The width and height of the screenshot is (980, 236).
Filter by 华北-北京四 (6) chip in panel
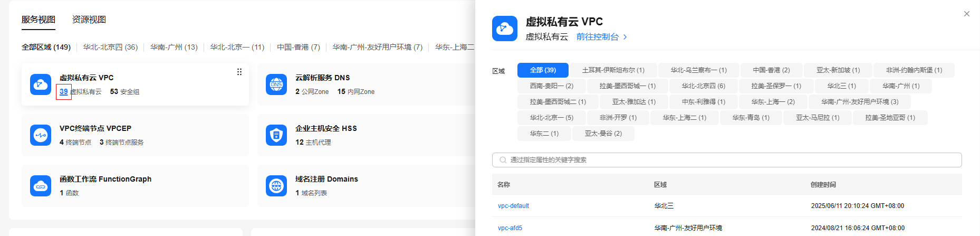coord(704,86)
